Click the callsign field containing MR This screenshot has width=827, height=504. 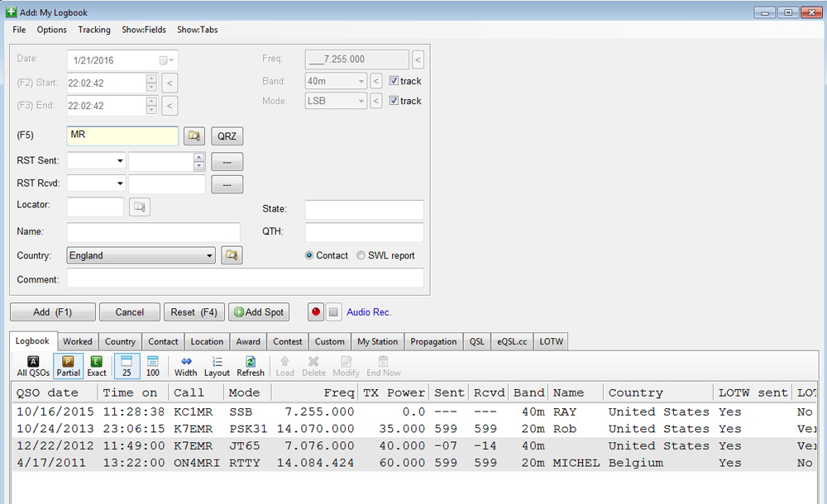123,136
